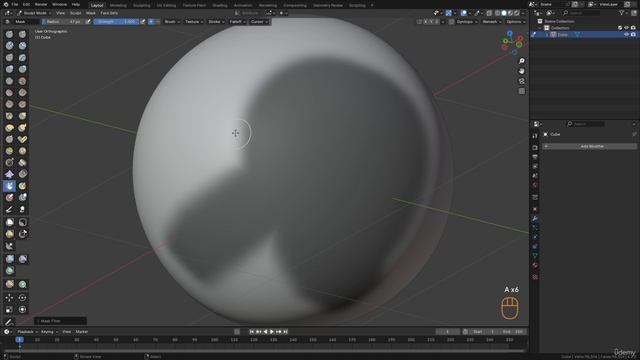Toggle auto keying record button
Image resolution: width=640 pixels, height=360 pixels.
point(237,332)
